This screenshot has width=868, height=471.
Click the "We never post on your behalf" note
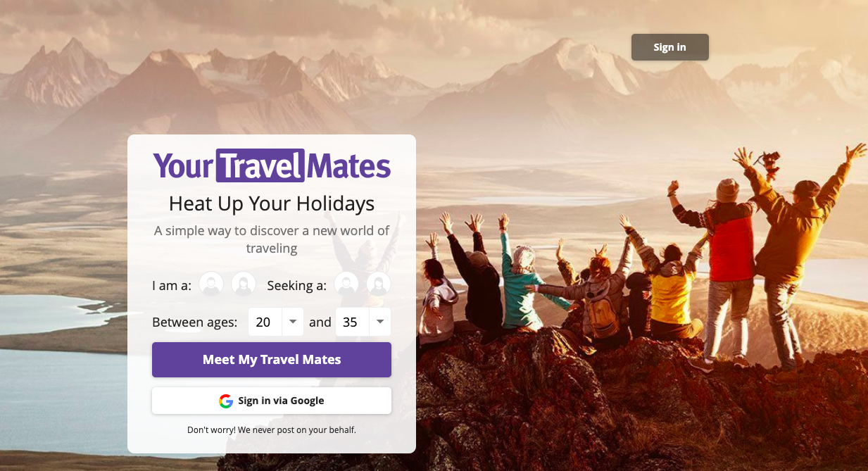point(272,429)
